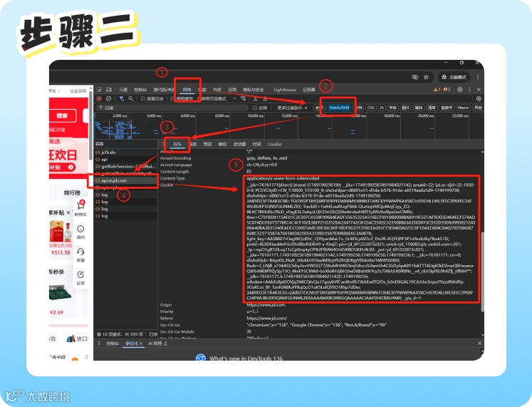Toggle the 全部 filter chip
The image size is (532, 407).
coord(318,108)
